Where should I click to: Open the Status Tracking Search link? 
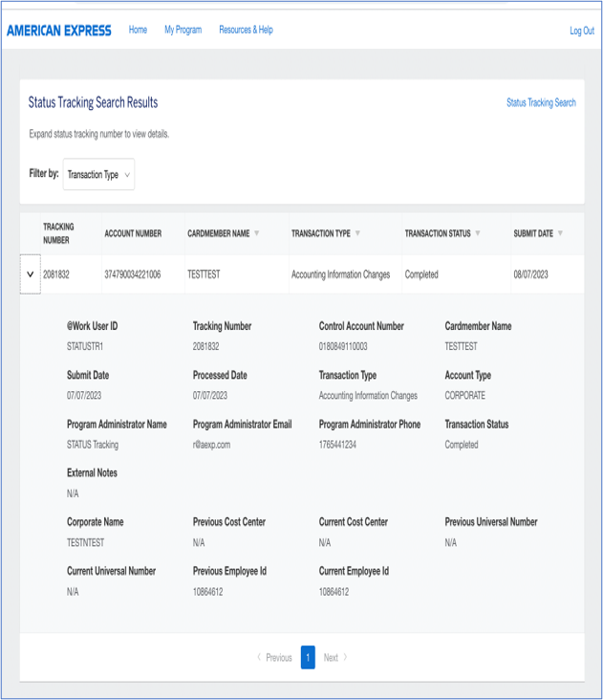[541, 102]
